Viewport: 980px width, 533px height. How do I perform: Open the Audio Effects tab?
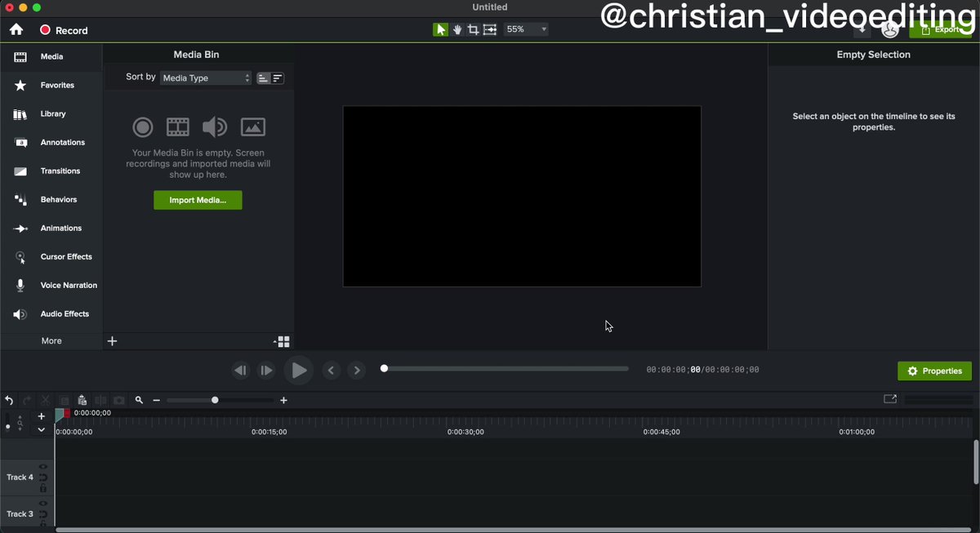click(51, 313)
